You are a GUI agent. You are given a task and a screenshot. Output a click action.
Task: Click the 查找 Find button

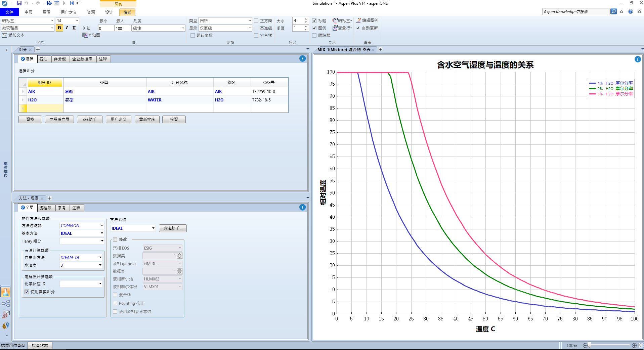[x=30, y=119]
